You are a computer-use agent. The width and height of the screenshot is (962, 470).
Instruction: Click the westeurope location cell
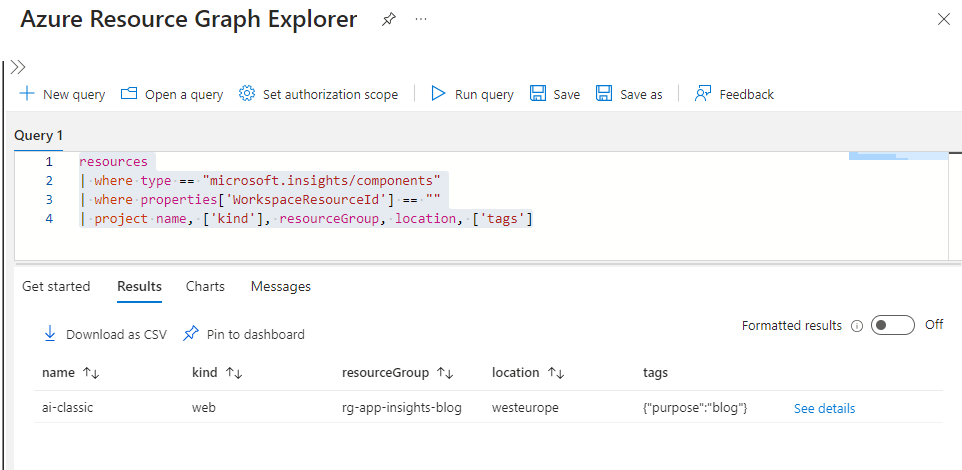(x=525, y=407)
